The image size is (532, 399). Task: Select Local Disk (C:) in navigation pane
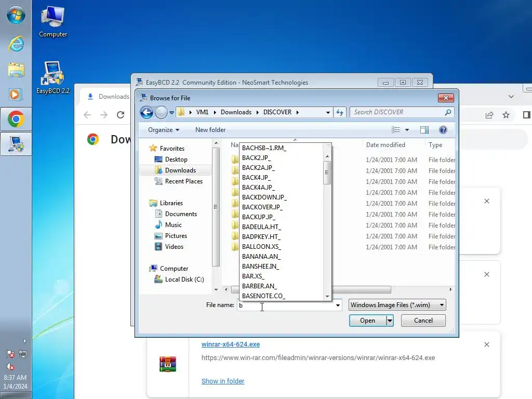click(x=184, y=279)
